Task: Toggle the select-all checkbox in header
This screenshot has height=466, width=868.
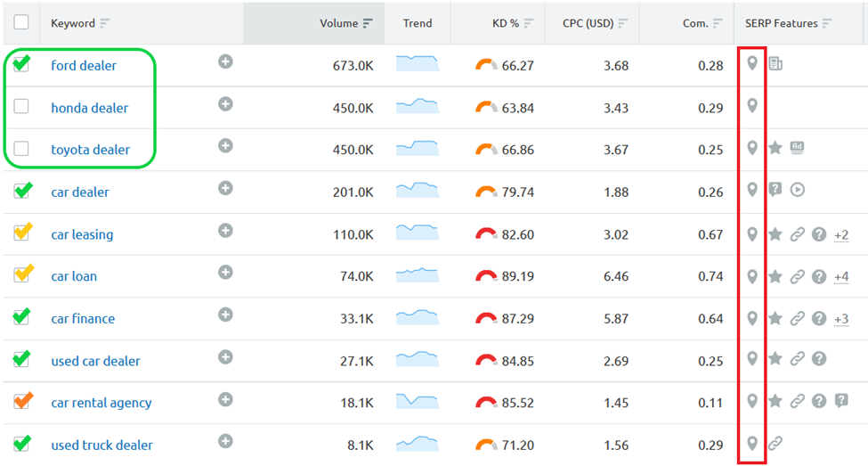Action: (x=21, y=22)
